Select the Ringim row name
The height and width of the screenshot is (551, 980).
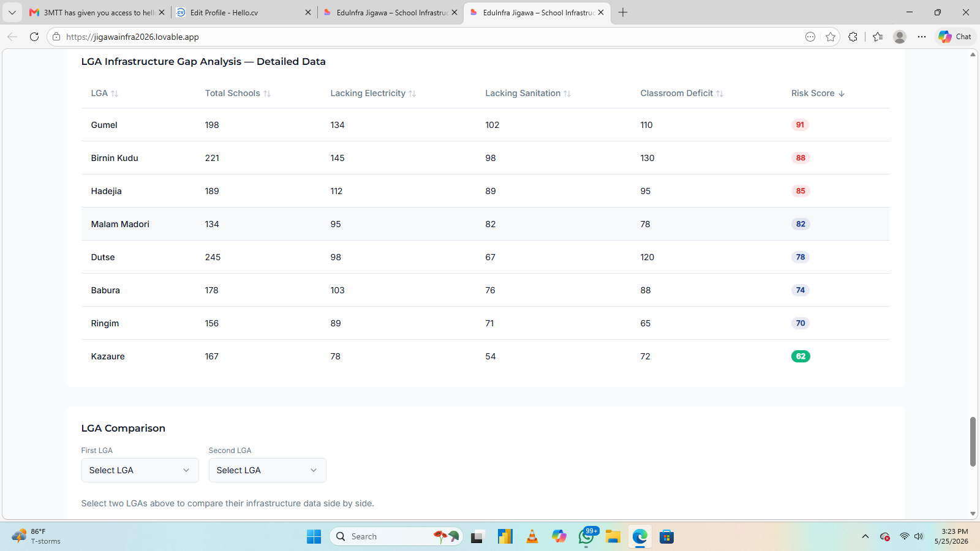pos(105,323)
